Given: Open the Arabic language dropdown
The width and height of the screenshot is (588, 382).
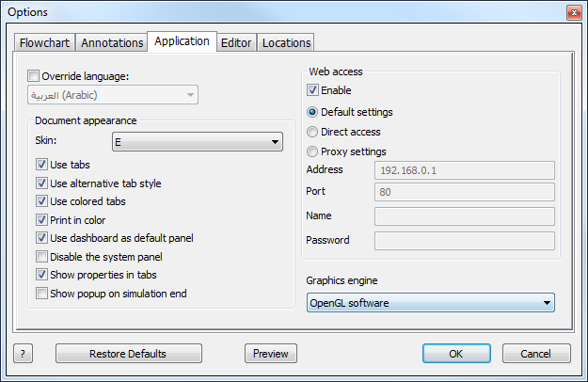Looking at the screenshot, I should point(113,95).
